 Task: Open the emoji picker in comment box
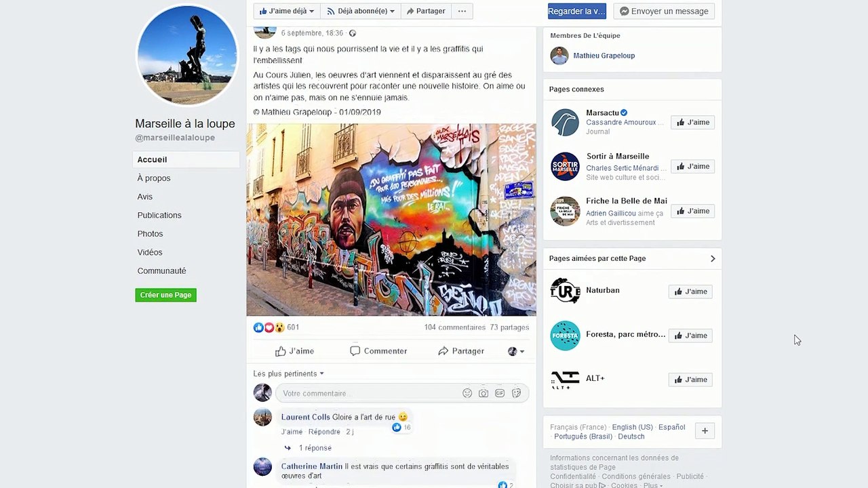pyautogui.click(x=467, y=393)
